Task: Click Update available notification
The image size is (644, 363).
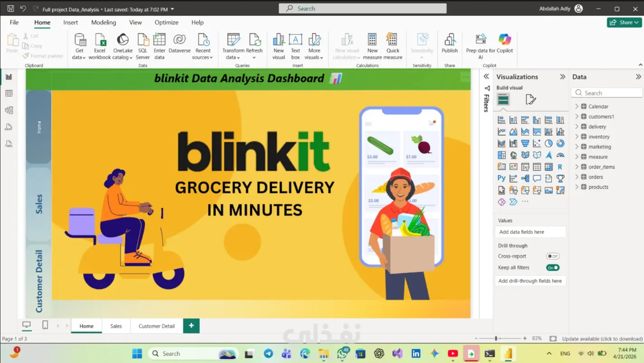Action: click(x=602, y=339)
